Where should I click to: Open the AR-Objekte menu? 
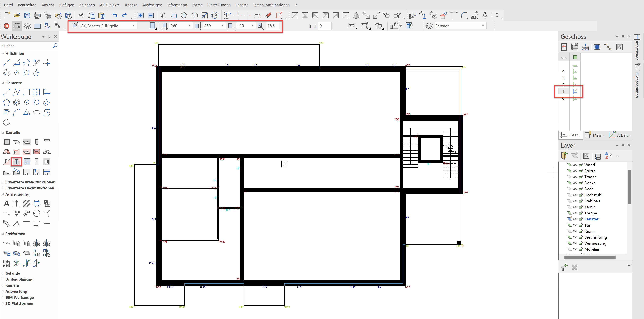[x=110, y=5]
